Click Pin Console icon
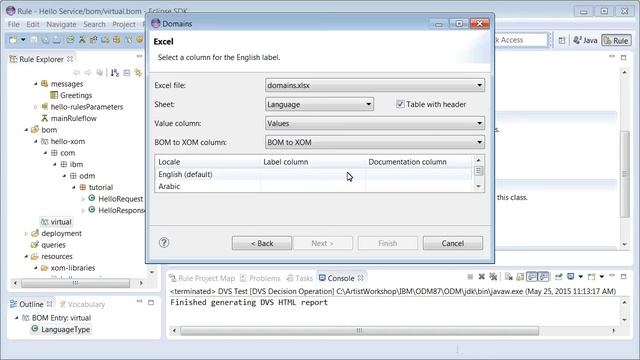 coord(558,277)
